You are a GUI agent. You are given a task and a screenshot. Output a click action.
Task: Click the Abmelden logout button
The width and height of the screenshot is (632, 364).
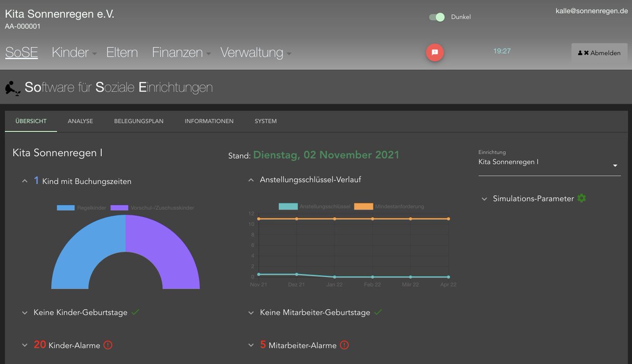tap(599, 53)
